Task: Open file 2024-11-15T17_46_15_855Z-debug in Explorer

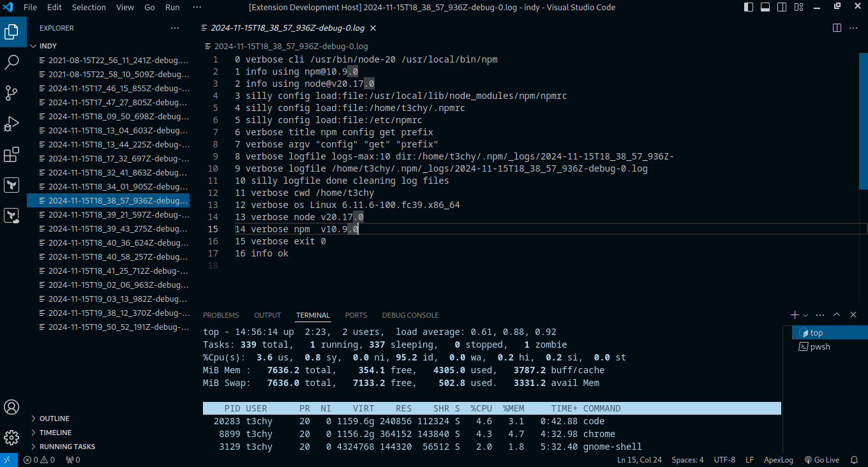Action: point(108,88)
